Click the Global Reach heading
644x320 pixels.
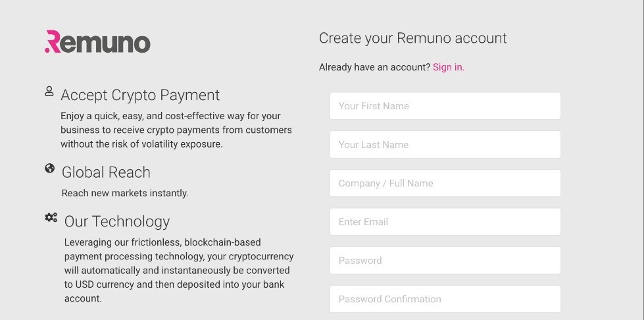point(106,173)
